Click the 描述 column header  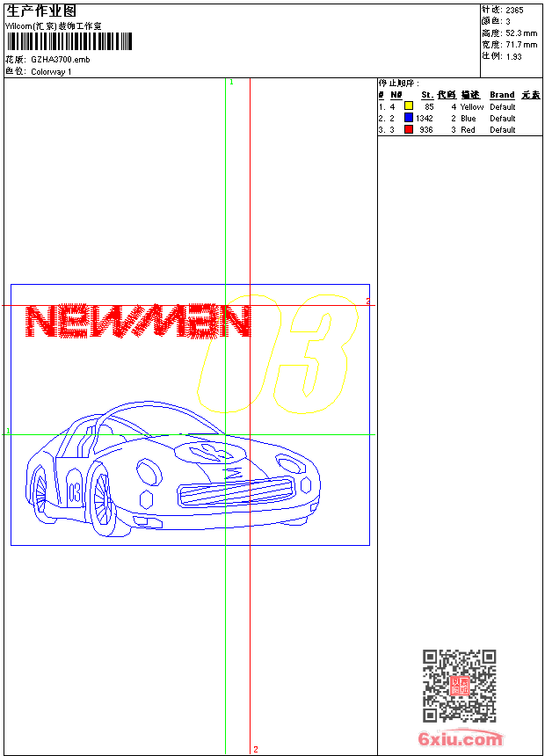click(470, 95)
